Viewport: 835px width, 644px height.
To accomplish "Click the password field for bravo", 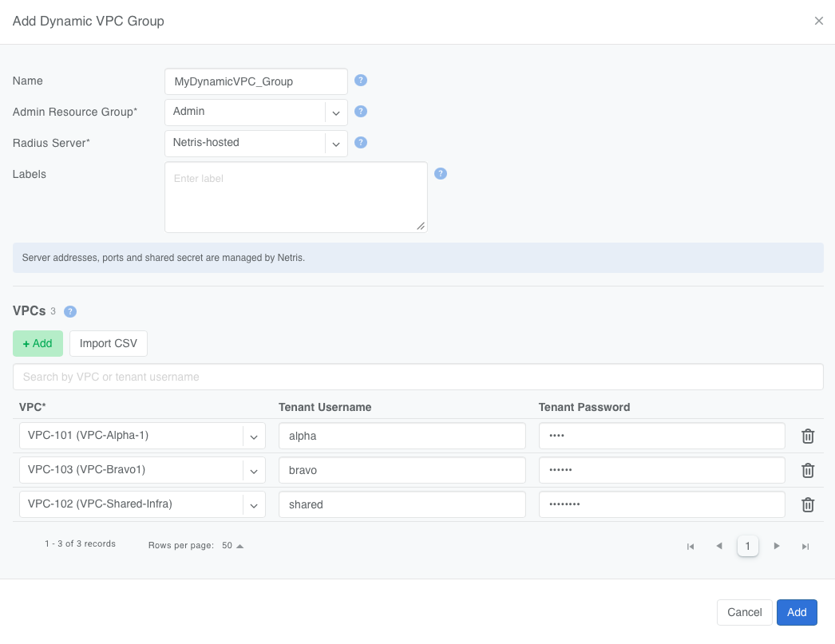I will (662, 471).
